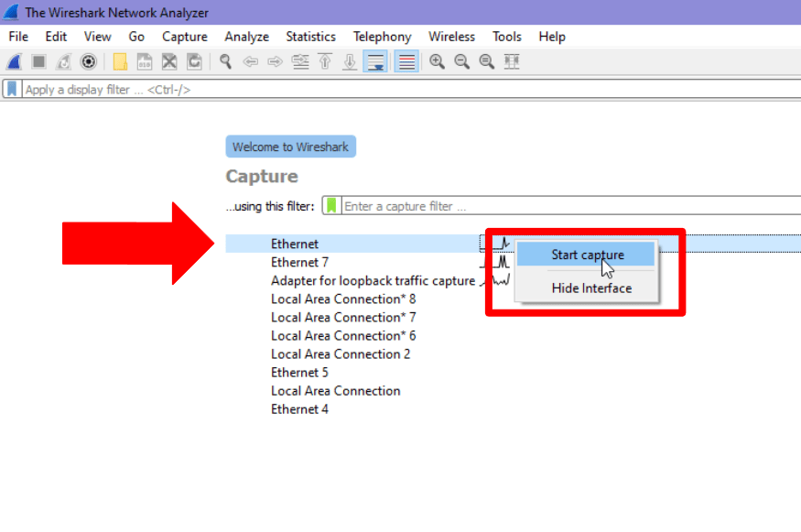
Task: Click the Open capture file folder icon
Action: 120,62
